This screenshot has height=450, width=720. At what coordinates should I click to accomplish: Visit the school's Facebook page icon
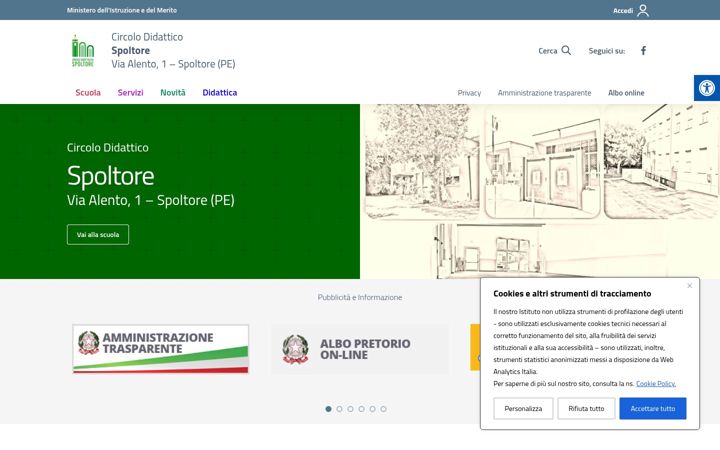(643, 51)
